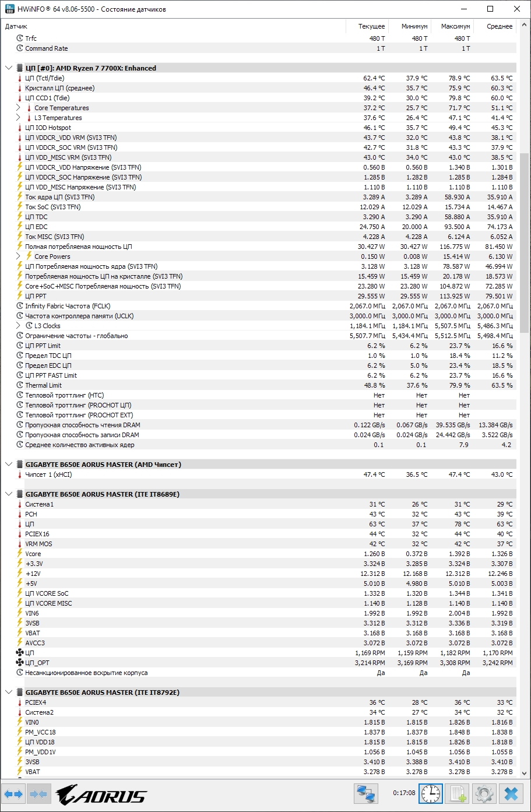Collapse the ITE IT8792E sensor group
The image size is (531, 812).
pos(9,693)
